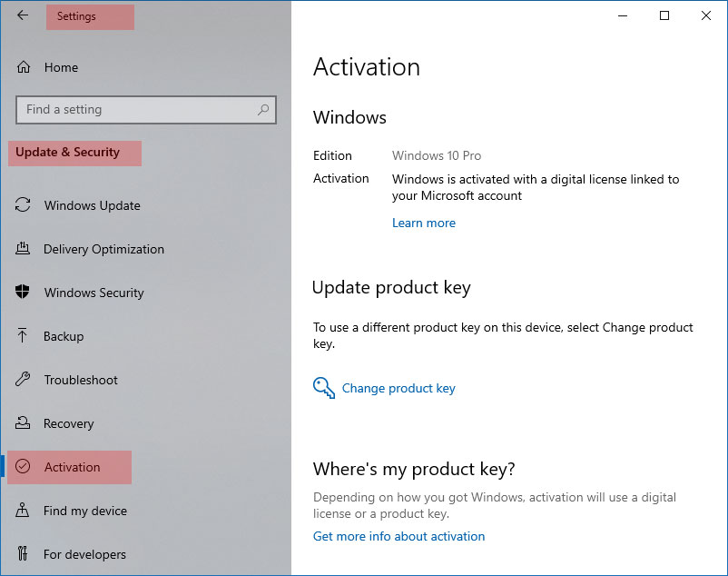This screenshot has height=576, width=728.
Task: Click Change product key link
Action: [398, 388]
